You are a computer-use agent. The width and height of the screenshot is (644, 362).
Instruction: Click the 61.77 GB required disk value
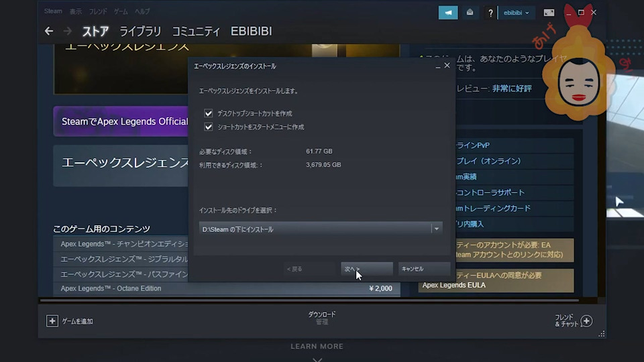(319, 152)
